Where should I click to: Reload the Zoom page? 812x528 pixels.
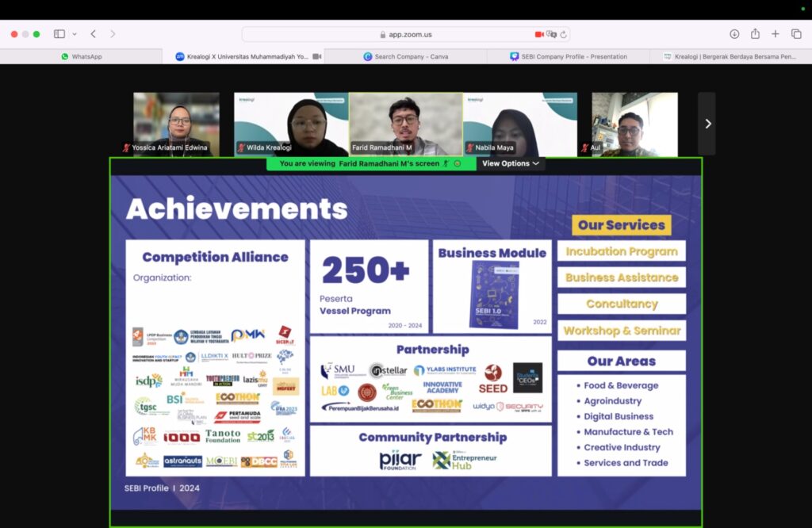(564, 35)
